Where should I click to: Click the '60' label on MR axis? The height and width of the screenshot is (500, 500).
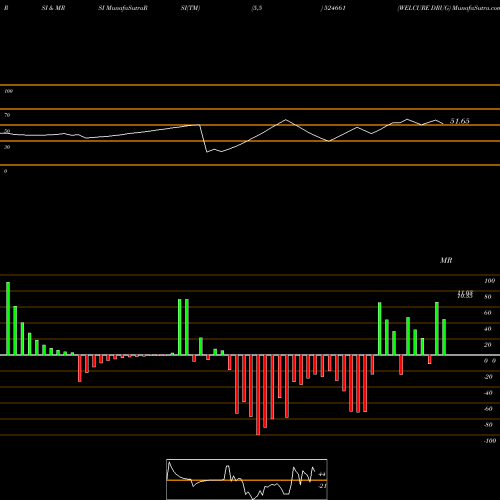488,313
